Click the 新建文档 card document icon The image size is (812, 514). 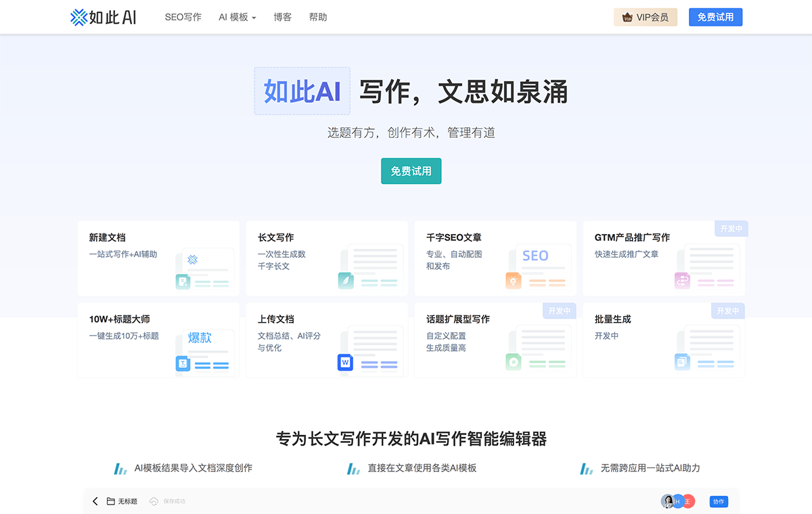(183, 281)
